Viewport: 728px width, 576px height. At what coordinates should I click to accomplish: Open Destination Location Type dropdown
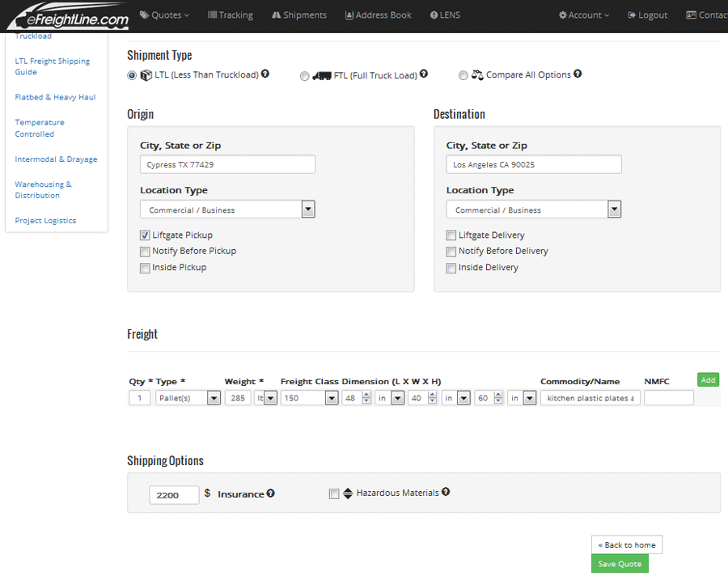point(534,210)
